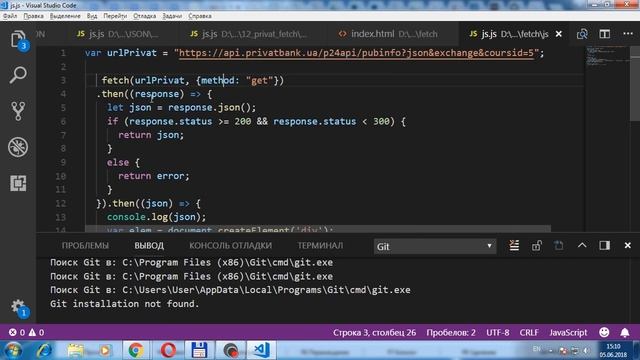The image size is (640, 360).
Task: Click on 'console.log(json);' code line
Action: coord(157,217)
